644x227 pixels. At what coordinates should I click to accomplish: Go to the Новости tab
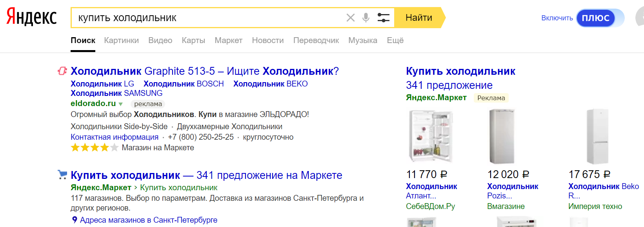tap(268, 40)
